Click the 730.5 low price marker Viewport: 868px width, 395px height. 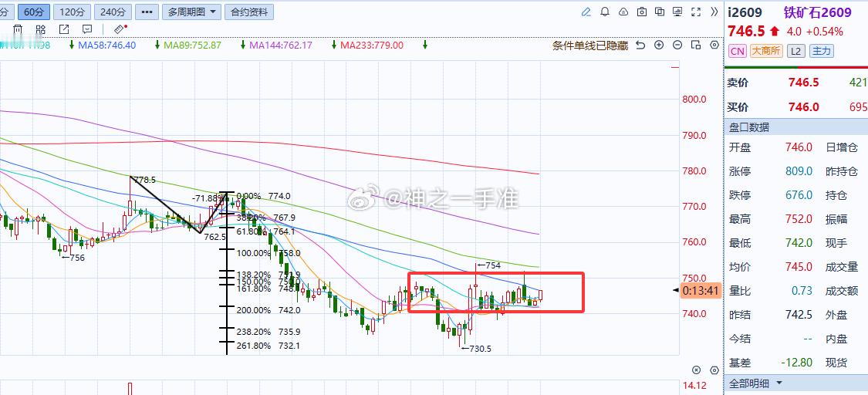point(477,349)
